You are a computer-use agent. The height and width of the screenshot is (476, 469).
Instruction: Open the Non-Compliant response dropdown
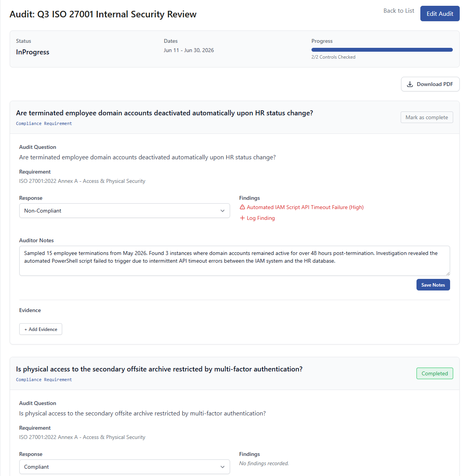[125, 211]
